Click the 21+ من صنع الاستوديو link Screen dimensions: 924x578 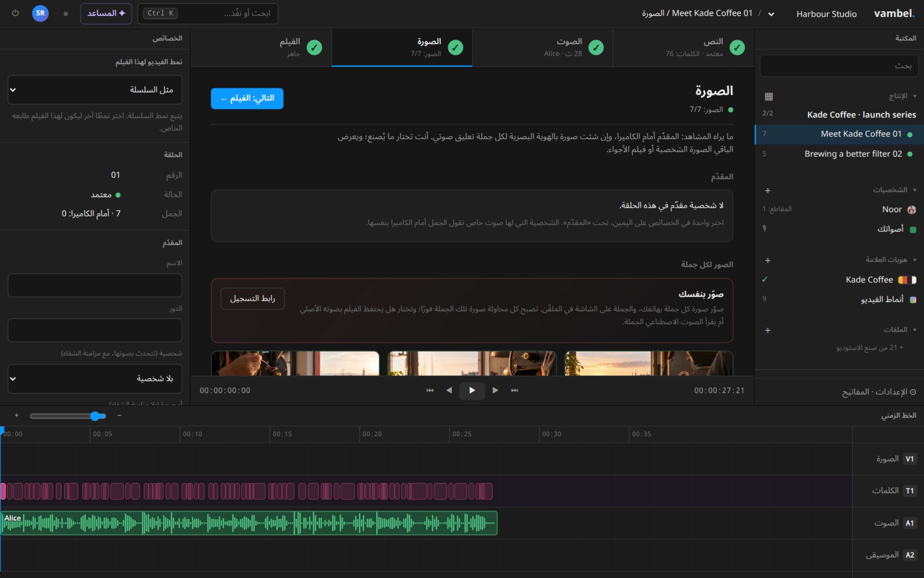(x=870, y=348)
